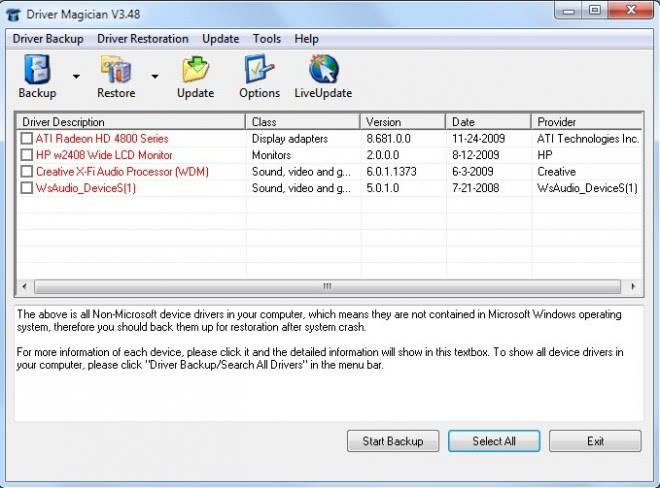The height and width of the screenshot is (488, 660).
Task: Expand the Restore button dropdown arrow
Action: coord(154,76)
